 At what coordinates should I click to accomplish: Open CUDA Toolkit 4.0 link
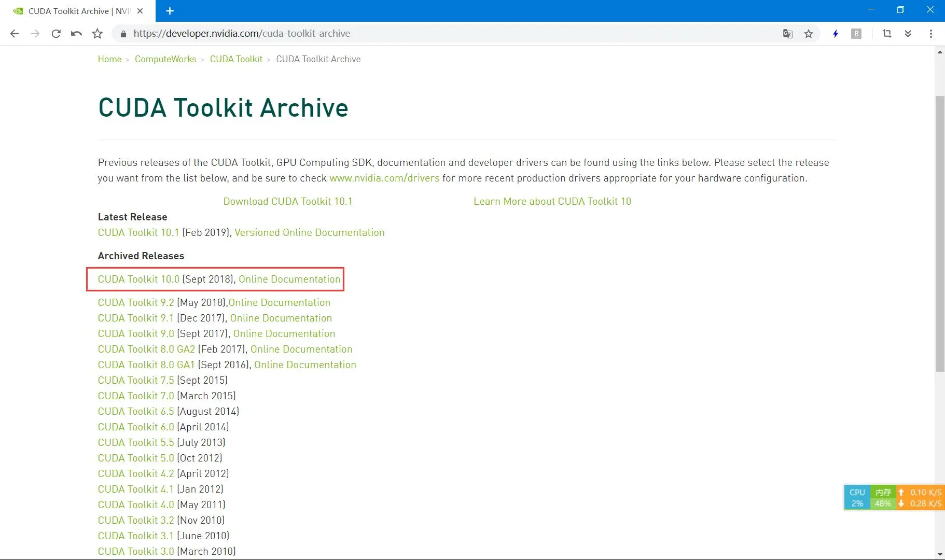[x=136, y=505]
